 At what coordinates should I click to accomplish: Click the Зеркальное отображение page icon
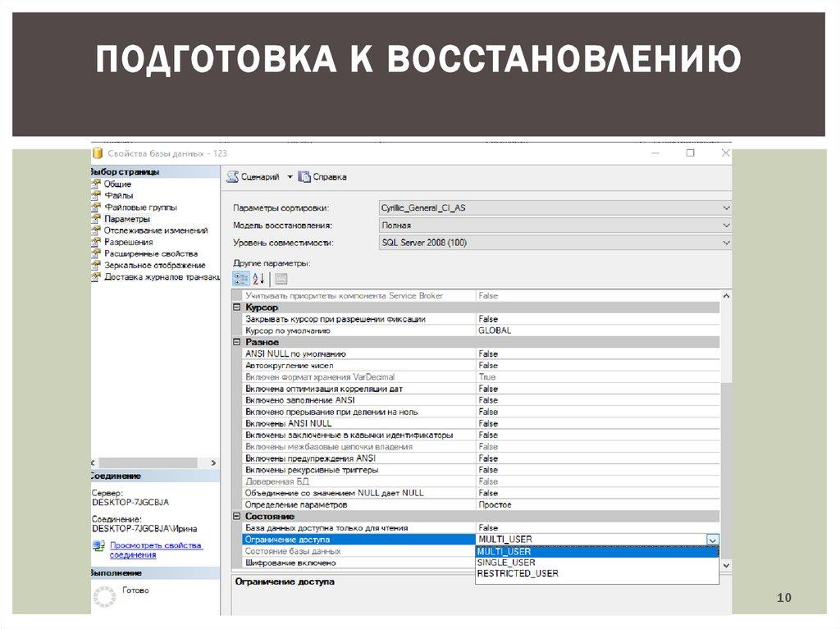[x=97, y=265]
